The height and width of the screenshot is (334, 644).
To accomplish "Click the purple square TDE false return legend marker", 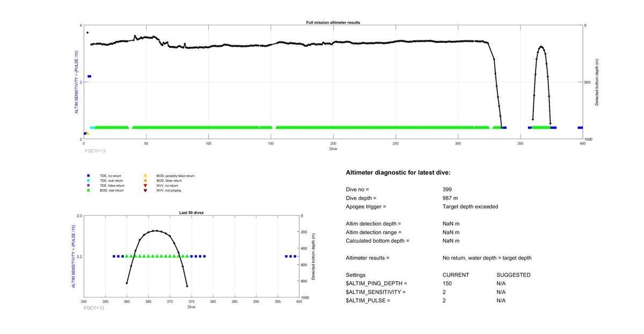I will click(x=89, y=185).
